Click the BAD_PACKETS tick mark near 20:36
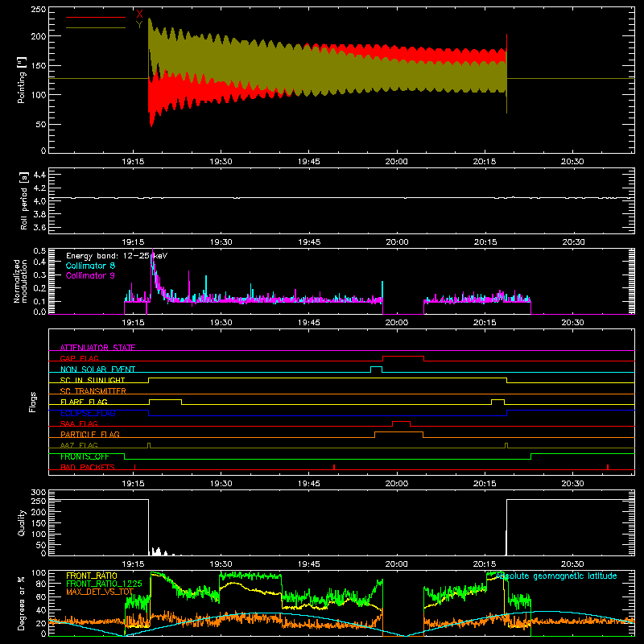The width and height of the screenshot is (644, 644). click(608, 467)
